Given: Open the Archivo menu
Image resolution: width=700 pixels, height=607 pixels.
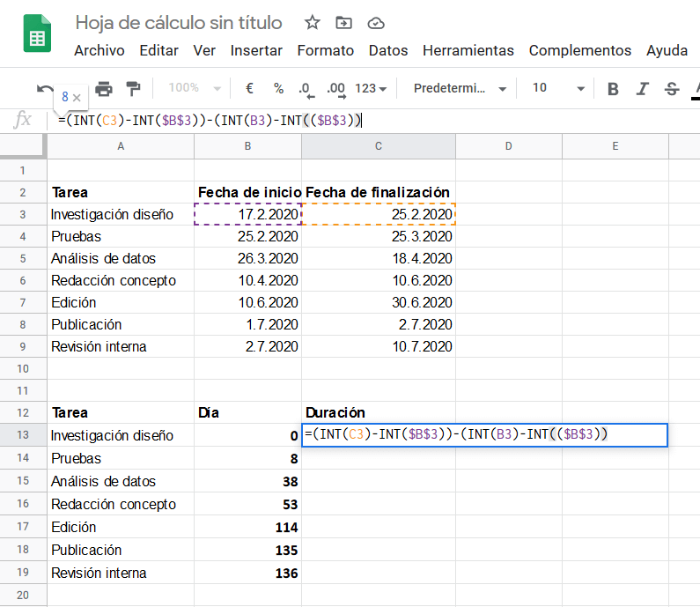Looking at the screenshot, I should tap(99, 50).
